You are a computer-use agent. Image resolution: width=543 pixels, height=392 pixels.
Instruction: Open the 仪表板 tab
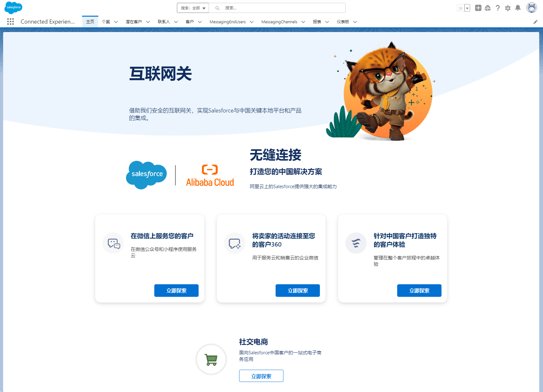coord(343,22)
